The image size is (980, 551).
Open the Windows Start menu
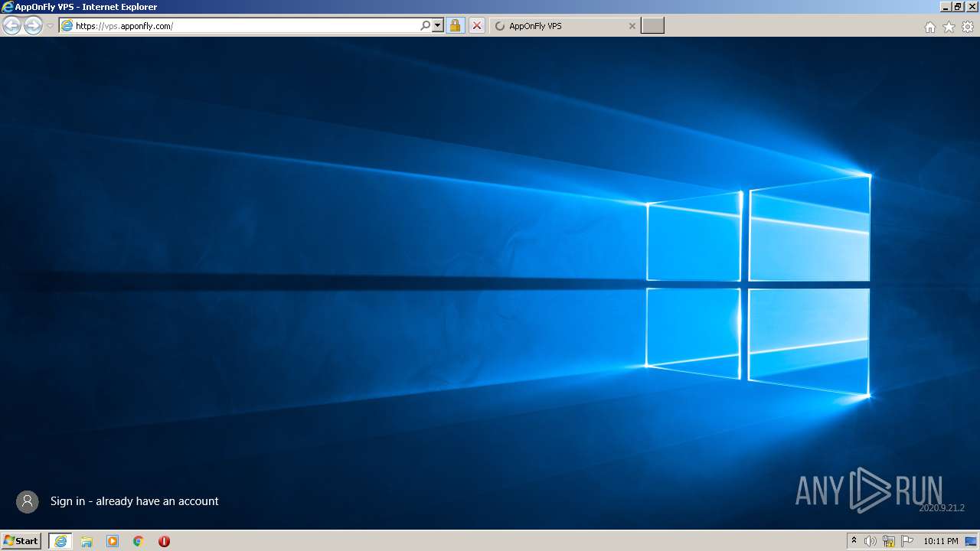click(x=21, y=541)
